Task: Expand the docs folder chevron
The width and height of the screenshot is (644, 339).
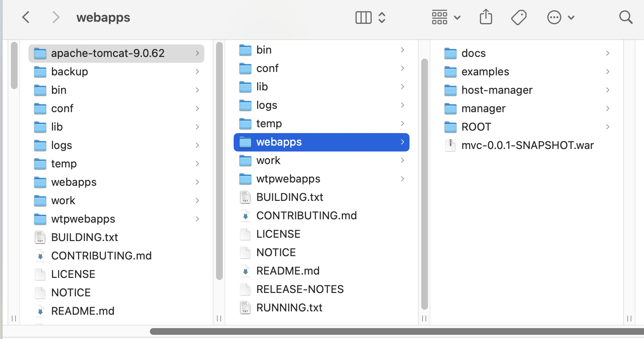Action: [608, 53]
